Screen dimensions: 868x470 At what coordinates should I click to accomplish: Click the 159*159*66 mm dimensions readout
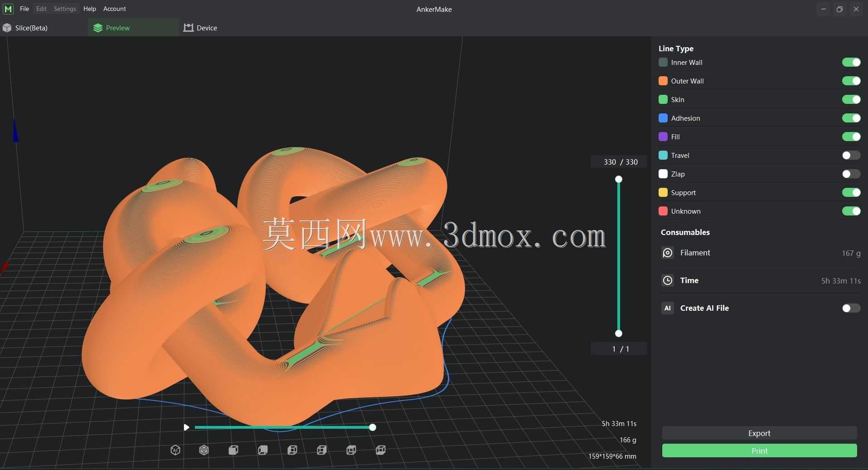point(612,456)
